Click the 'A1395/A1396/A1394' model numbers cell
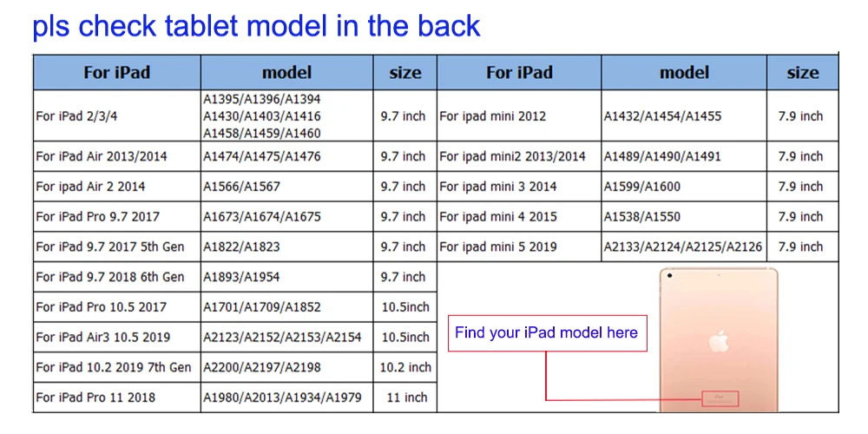 [286, 115]
